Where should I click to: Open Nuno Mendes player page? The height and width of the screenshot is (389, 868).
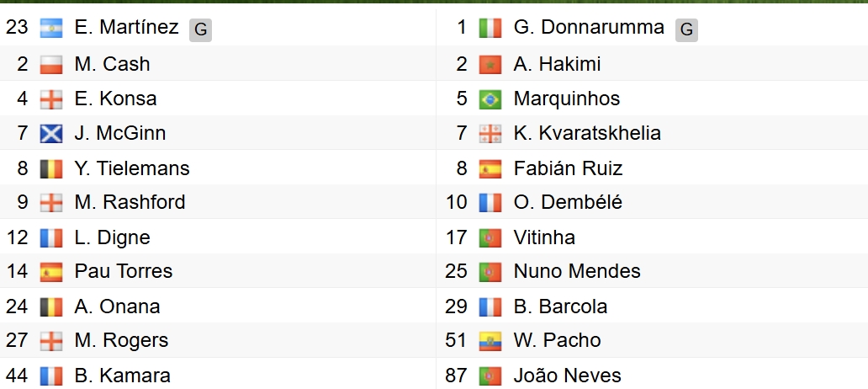[x=577, y=271]
